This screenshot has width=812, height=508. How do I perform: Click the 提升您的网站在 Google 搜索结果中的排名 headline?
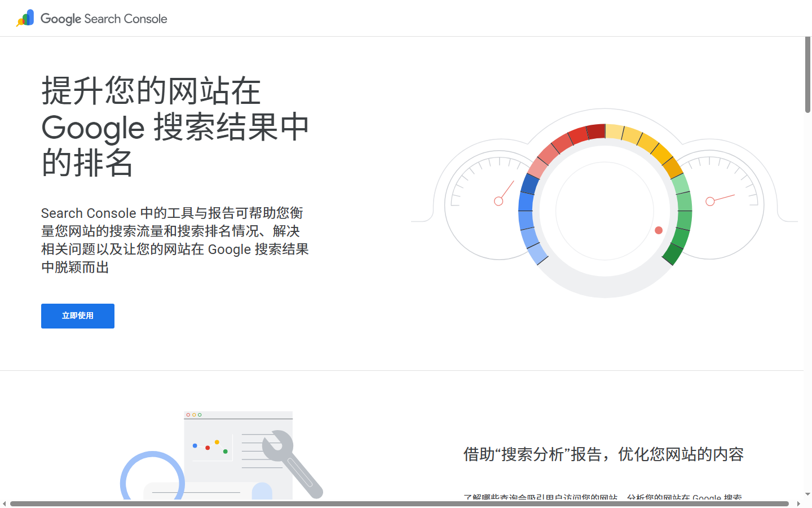coord(175,126)
